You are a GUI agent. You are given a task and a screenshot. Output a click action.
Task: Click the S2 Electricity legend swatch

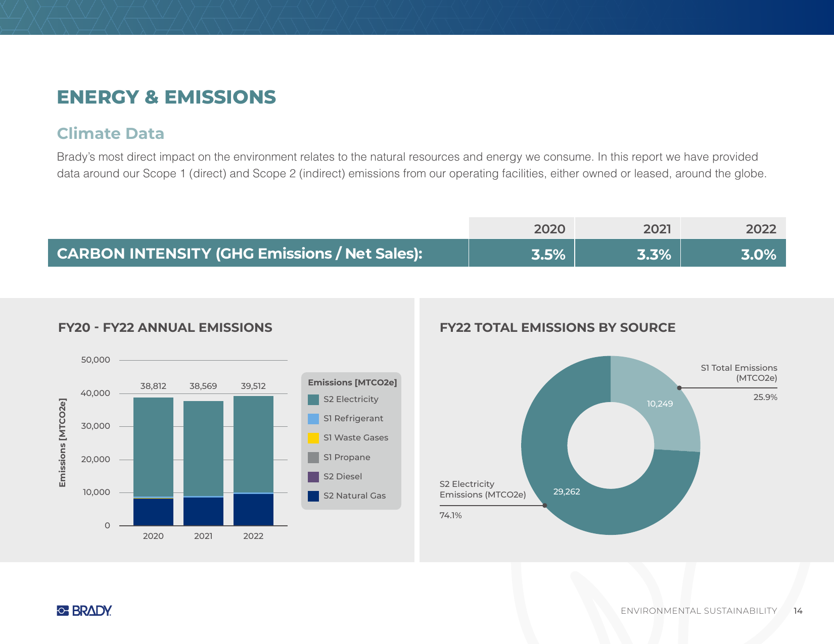(313, 400)
